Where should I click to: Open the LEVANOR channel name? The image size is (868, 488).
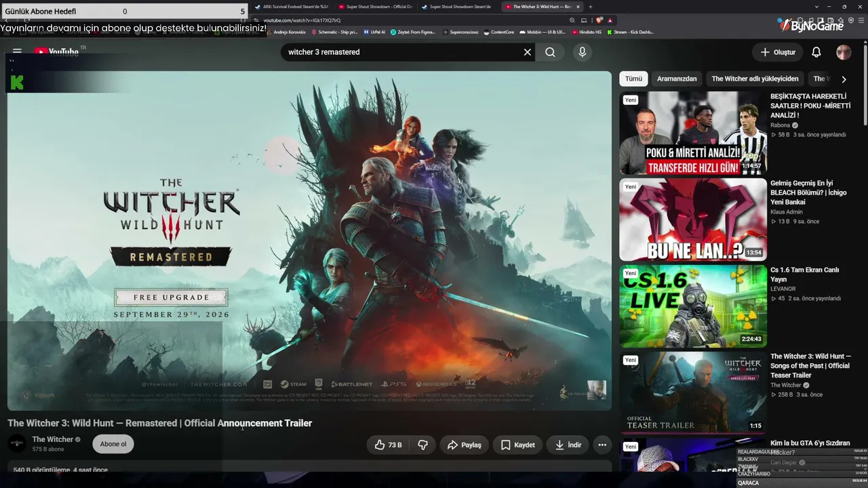[783, 289]
